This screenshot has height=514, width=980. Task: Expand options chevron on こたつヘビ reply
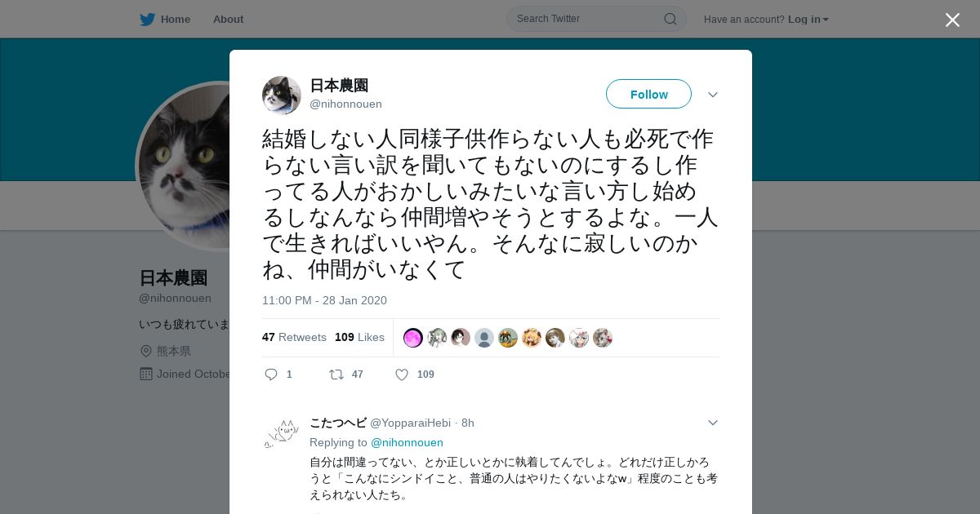tap(713, 423)
